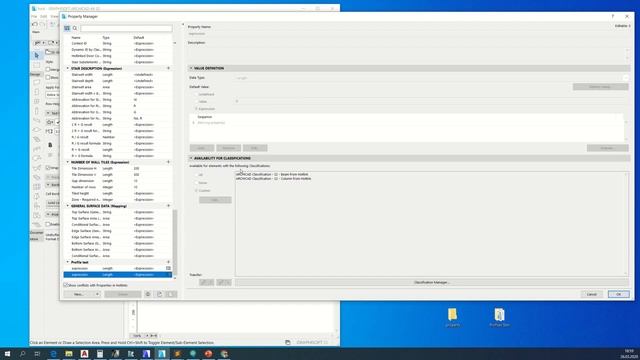Click Edit under Custom classifications

(x=215, y=200)
